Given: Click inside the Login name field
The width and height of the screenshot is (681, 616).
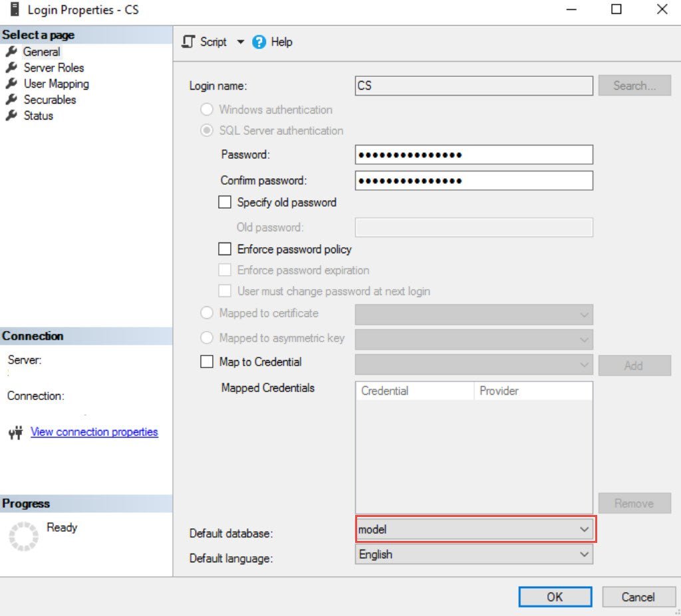Looking at the screenshot, I should pyautogui.click(x=474, y=85).
